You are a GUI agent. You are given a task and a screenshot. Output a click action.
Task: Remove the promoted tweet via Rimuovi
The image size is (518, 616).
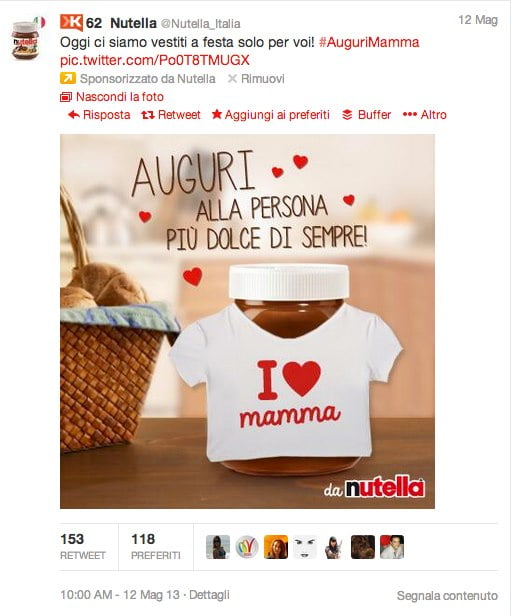(256, 79)
